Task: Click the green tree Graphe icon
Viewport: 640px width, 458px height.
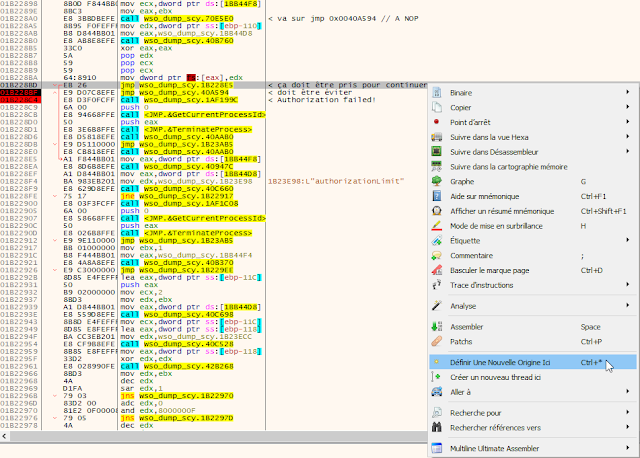Action: click(x=437, y=181)
